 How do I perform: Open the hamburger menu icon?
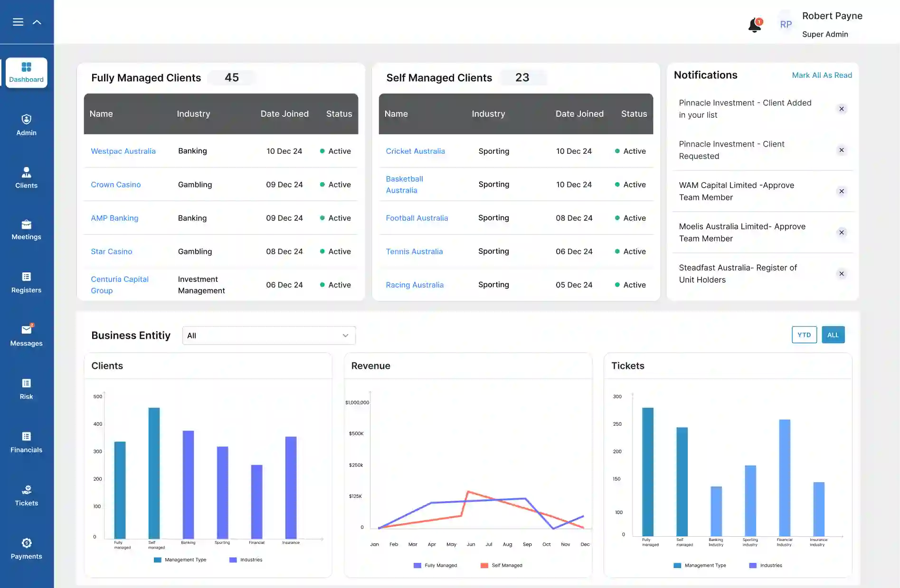(18, 22)
